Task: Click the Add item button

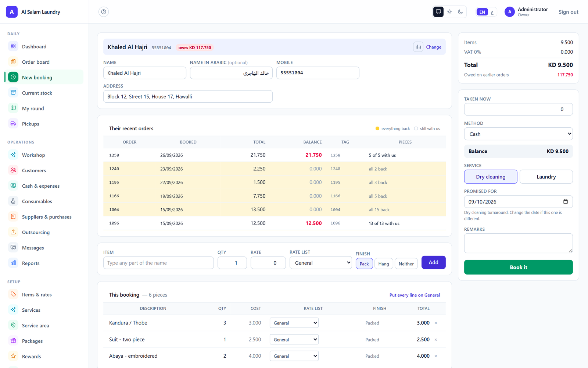Action: point(433,262)
